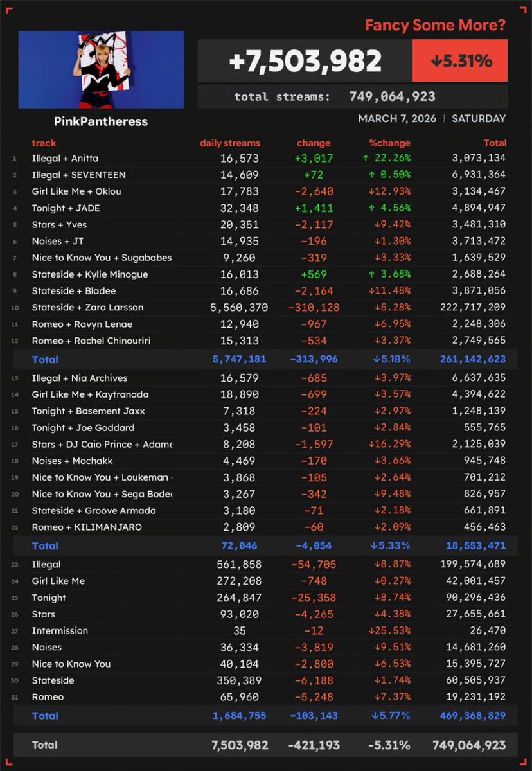Click the 'change' column header
The height and width of the screenshot is (771, 532).
[314, 143]
